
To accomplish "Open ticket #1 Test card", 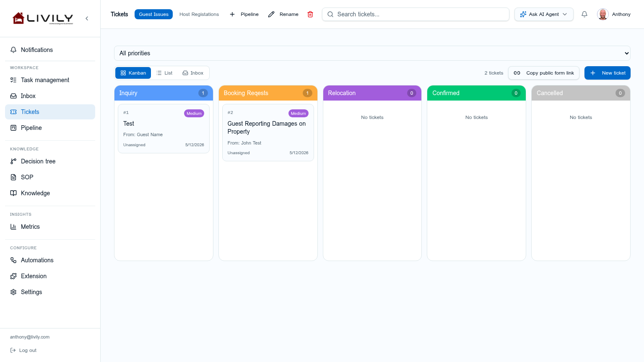I will [x=164, y=129].
